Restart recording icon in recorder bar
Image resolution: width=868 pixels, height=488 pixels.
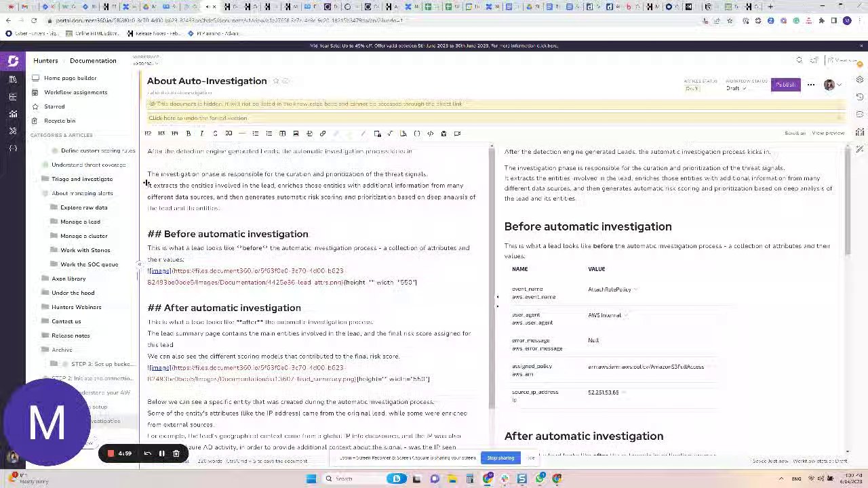pos(148,453)
